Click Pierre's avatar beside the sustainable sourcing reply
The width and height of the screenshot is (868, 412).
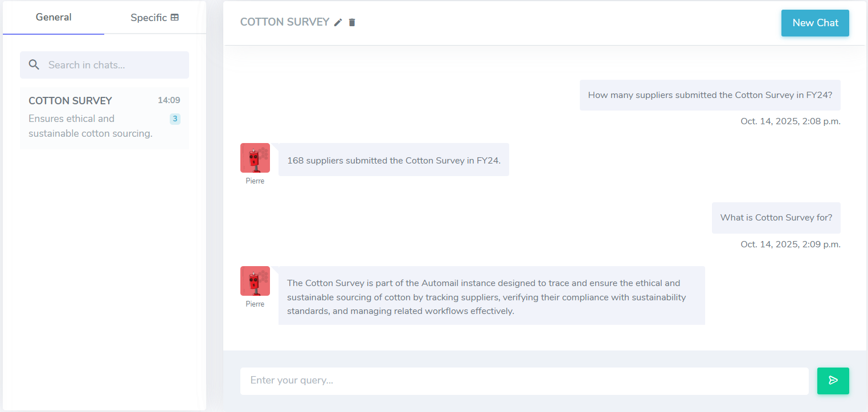coord(255,281)
